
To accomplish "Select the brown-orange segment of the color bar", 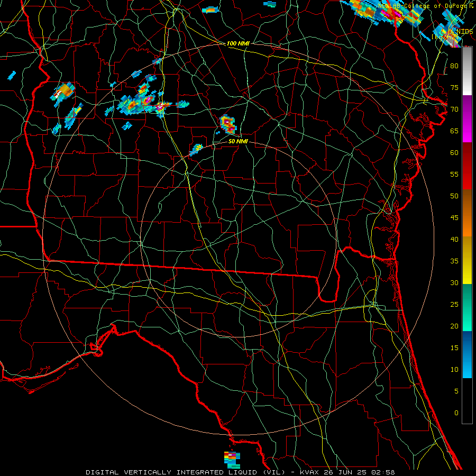I will pos(467,213).
